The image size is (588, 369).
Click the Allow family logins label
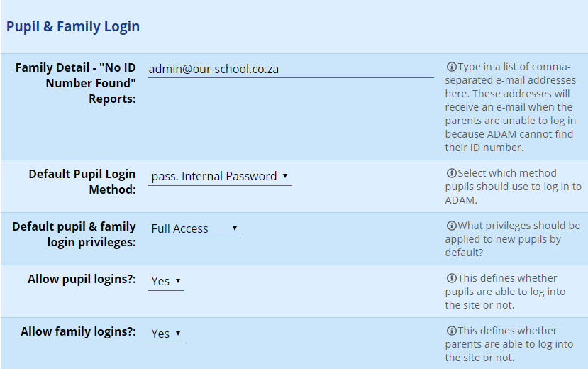(78, 332)
